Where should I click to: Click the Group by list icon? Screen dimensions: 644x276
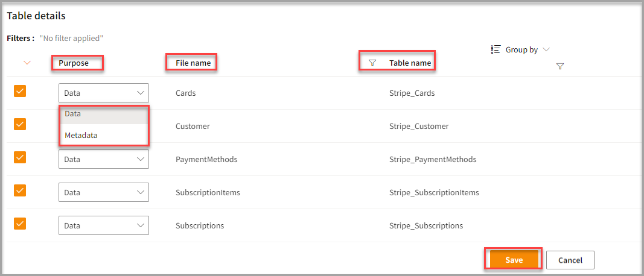pos(496,49)
